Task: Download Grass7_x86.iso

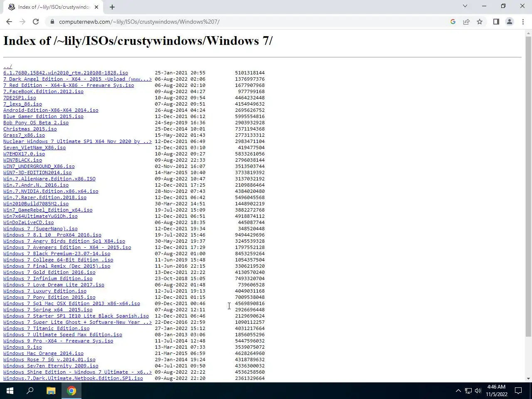Action: (x=24, y=135)
